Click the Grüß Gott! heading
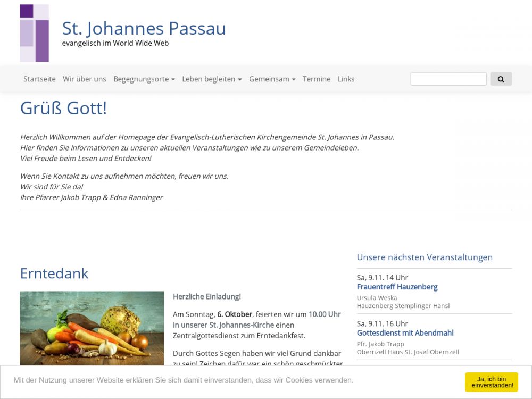 pos(64,108)
